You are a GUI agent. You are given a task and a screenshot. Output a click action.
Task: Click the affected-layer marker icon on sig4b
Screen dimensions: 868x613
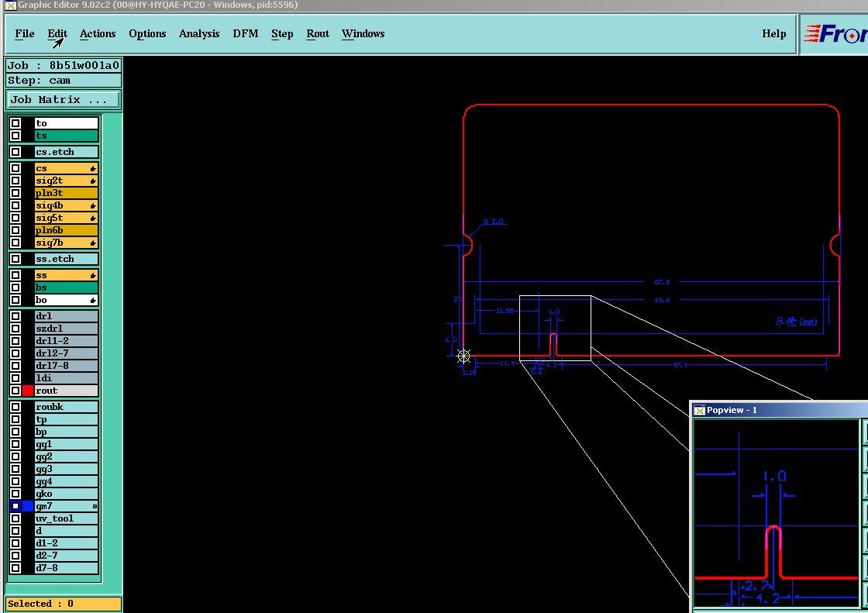93,206
